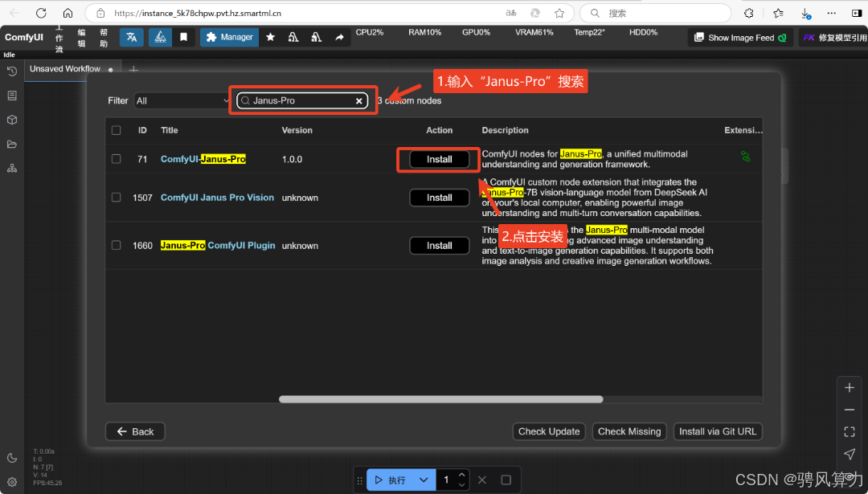The image size is (868, 494).
Task: Go Back from custom nodes list
Action: [135, 431]
